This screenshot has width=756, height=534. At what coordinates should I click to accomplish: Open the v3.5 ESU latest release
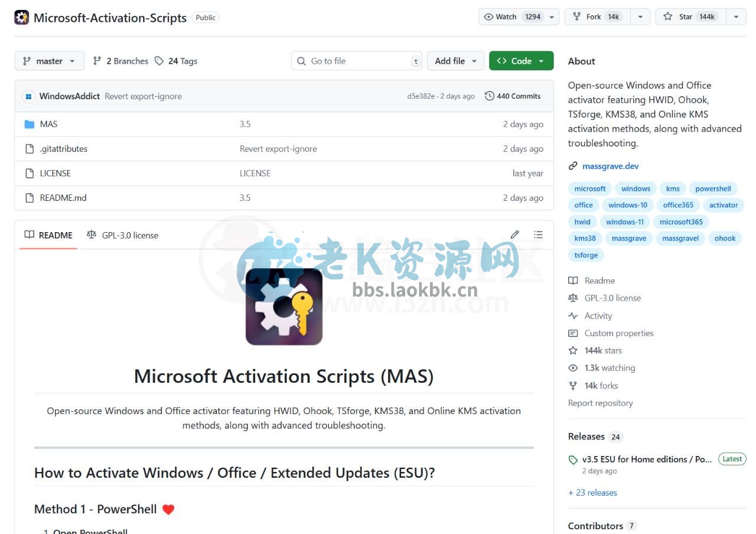[647, 459]
